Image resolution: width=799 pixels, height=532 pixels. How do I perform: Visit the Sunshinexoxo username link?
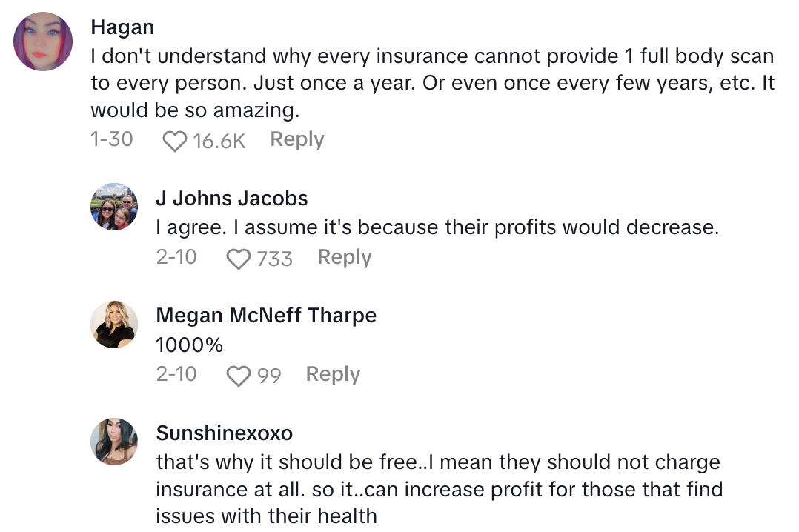(x=224, y=433)
